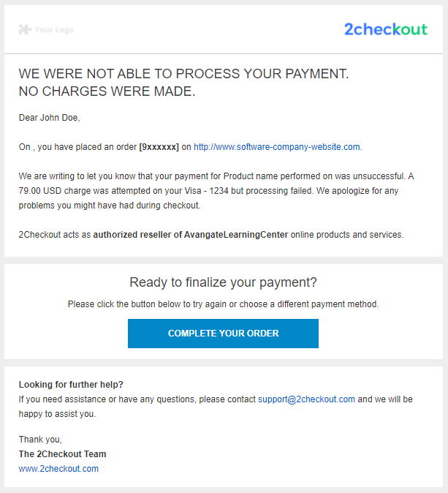Click the 'happy to assist you.' line
Viewport: 448px width, 493px height.
click(57, 414)
